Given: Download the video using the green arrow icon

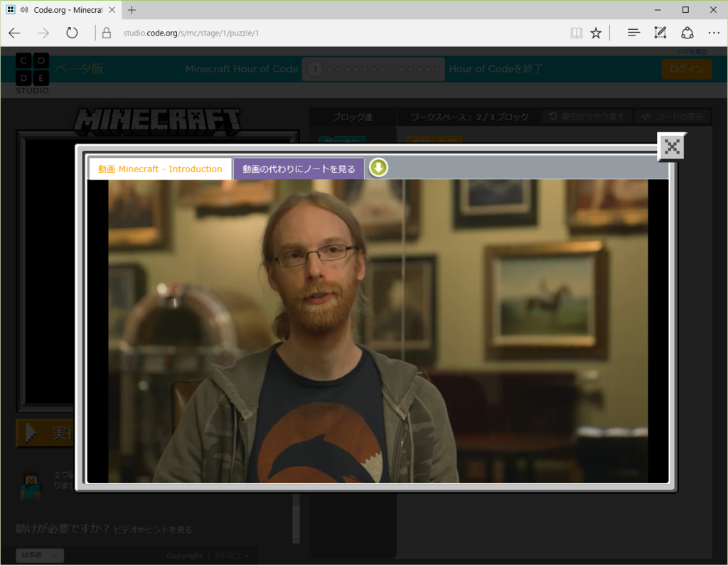Looking at the screenshot, I should [x=378, y=168].
